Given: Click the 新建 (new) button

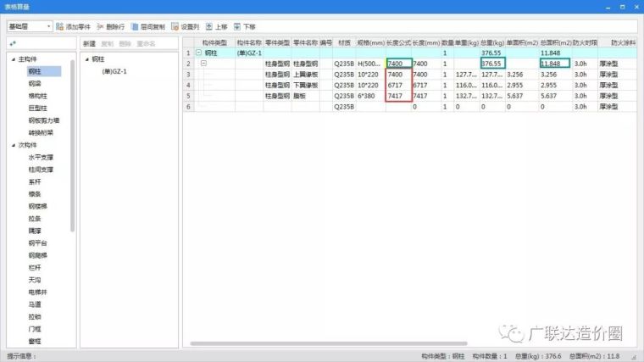Looking at the screenshot, I should [x=89, y=43].
